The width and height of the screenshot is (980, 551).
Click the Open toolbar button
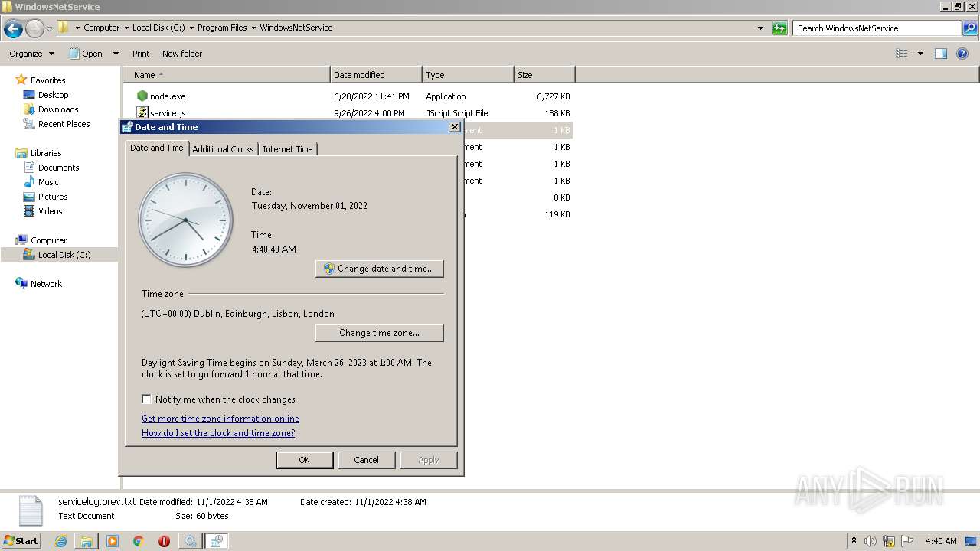click(x=86, y=54)
